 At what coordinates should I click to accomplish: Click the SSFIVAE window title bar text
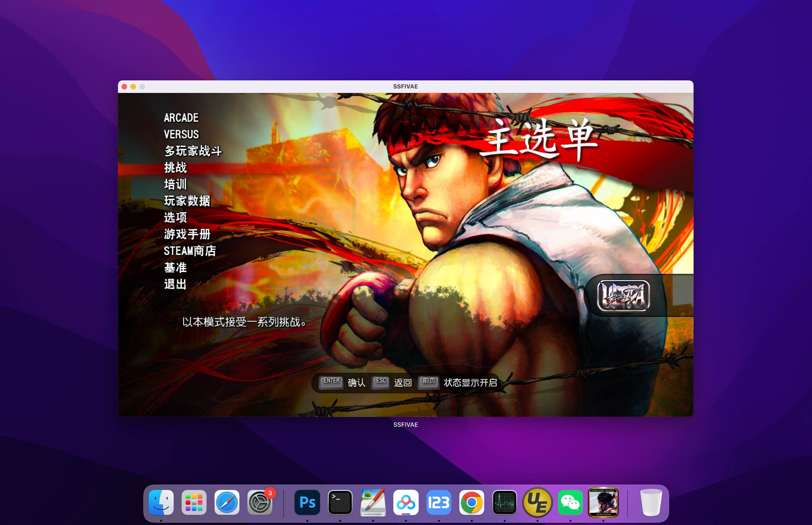tap(405, 87)
